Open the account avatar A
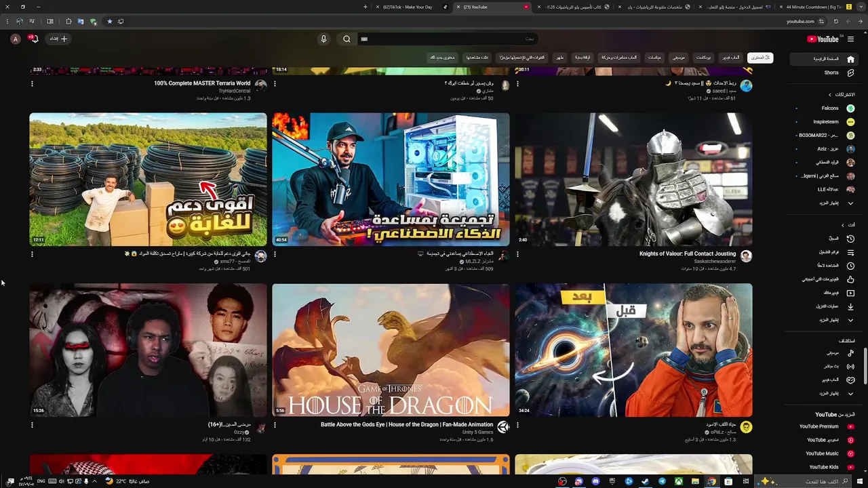The width and height of the screenshot is (868, 488). 15,39
